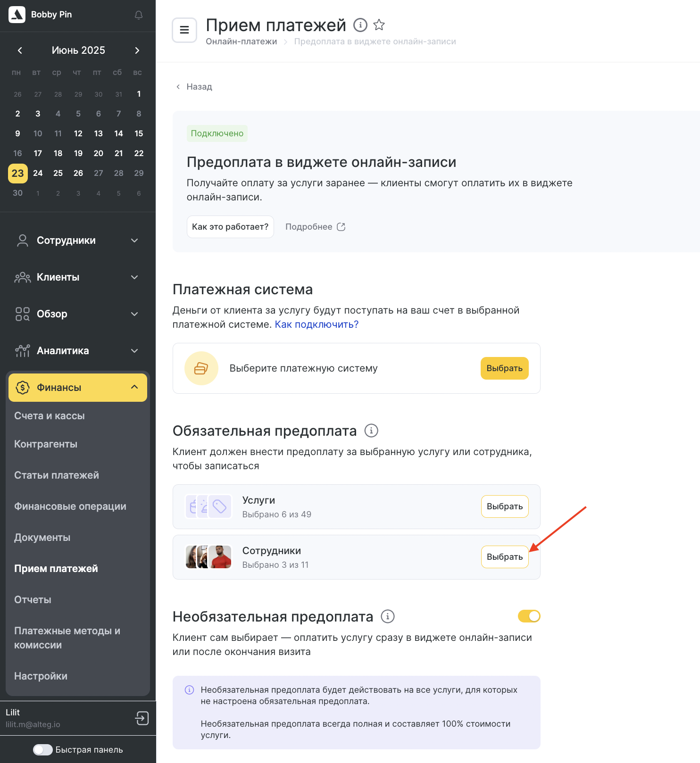Click the Bobby Pin logo icon
Image resolution: width=700 pixels, height=763 pixels.
(17, 15)
